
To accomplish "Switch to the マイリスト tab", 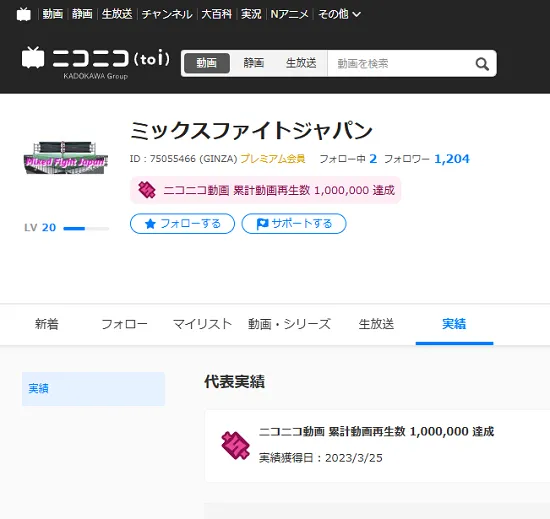I will 202,324.
